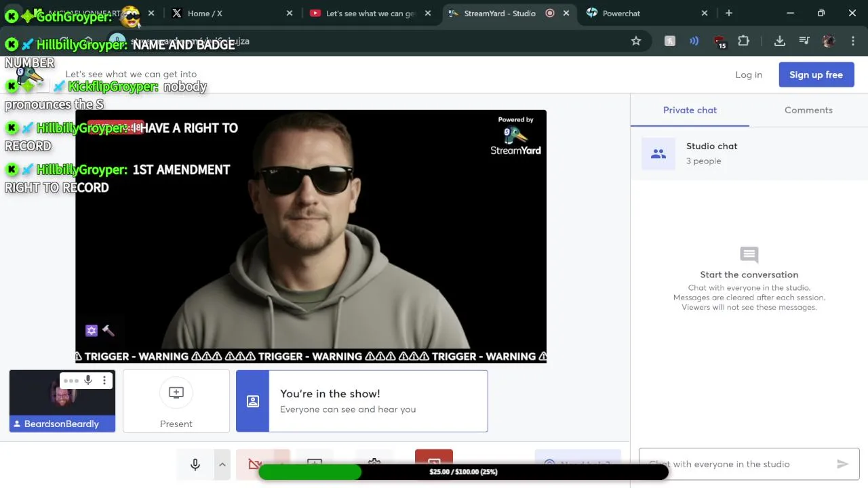Click the monitor plus Present icon
868x488 pixels.
176,392
